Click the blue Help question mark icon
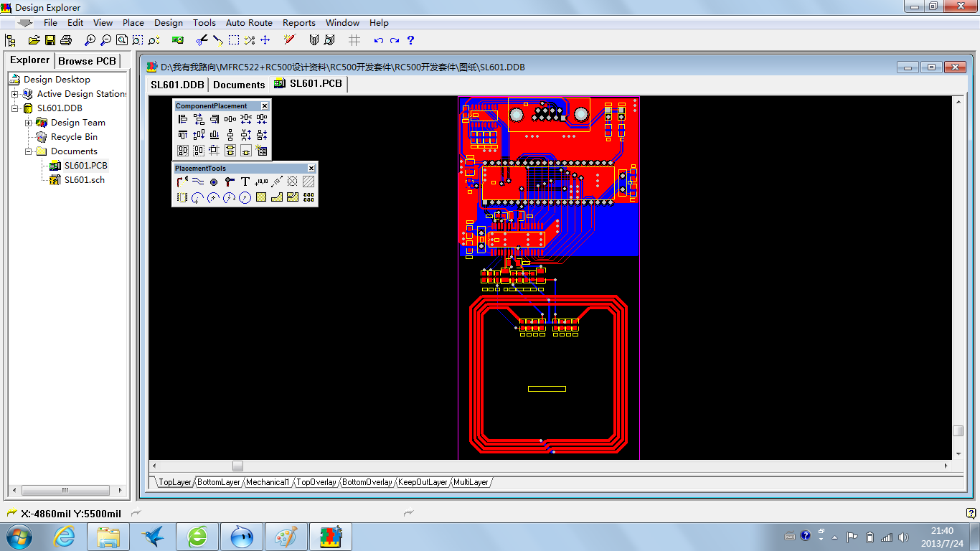This screenshot has width=980, height=551. click(410, 40)
